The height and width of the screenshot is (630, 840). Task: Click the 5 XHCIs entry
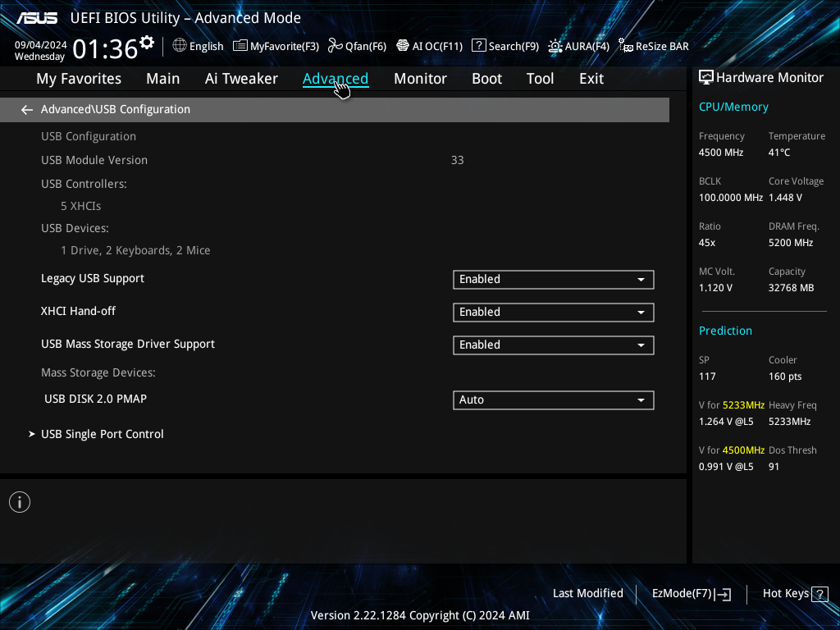(81, 206)
